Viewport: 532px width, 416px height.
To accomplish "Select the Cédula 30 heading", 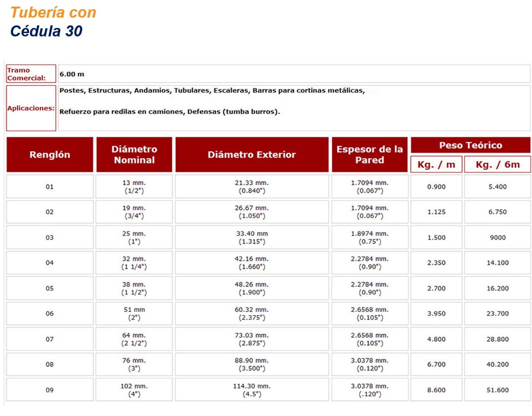I will click(x=46, y=31).
